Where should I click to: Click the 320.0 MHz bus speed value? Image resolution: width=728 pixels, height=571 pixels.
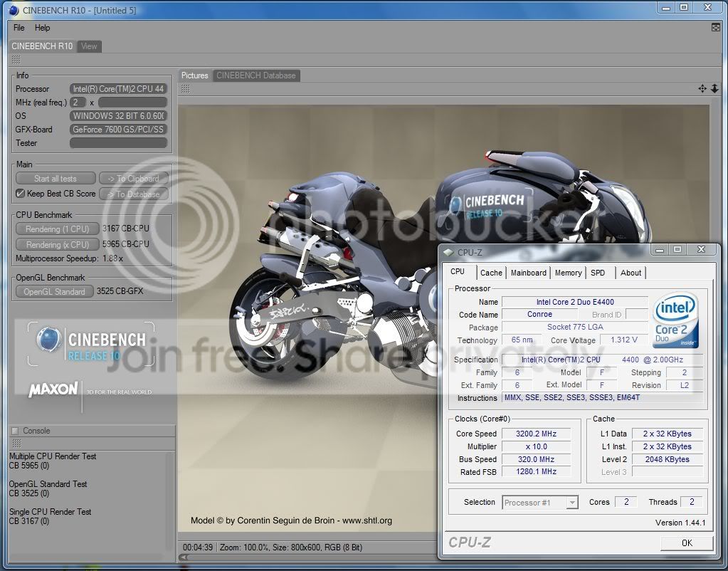(x=537, y=459)
